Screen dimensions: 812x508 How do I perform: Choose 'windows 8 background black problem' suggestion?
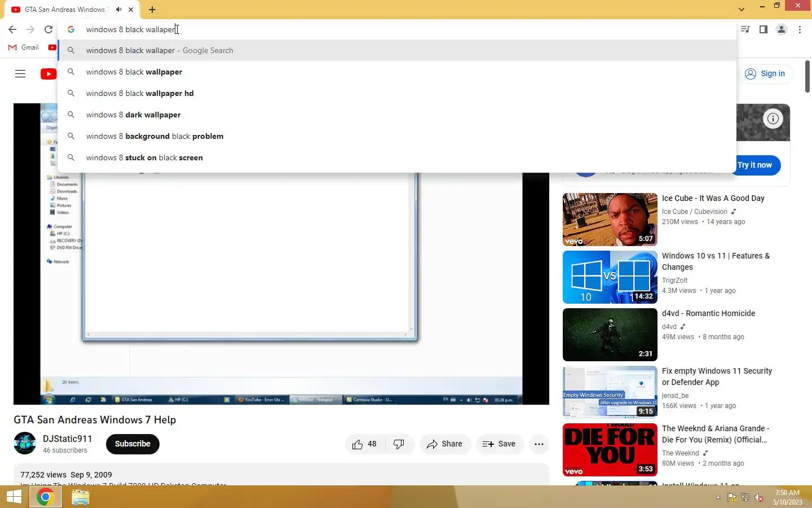pyautogui.click(x=397, y=136)
